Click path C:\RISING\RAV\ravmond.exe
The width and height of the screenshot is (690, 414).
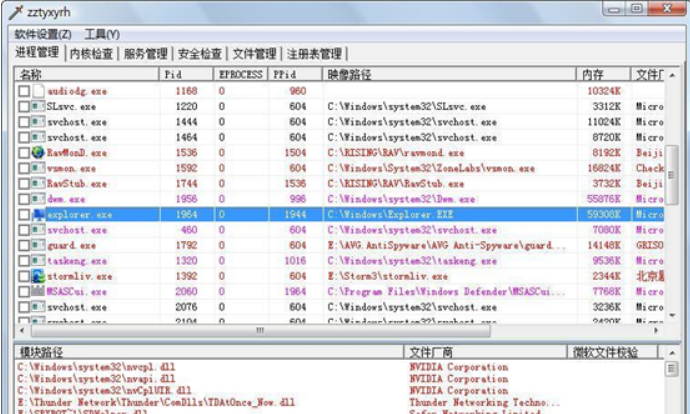396,153
